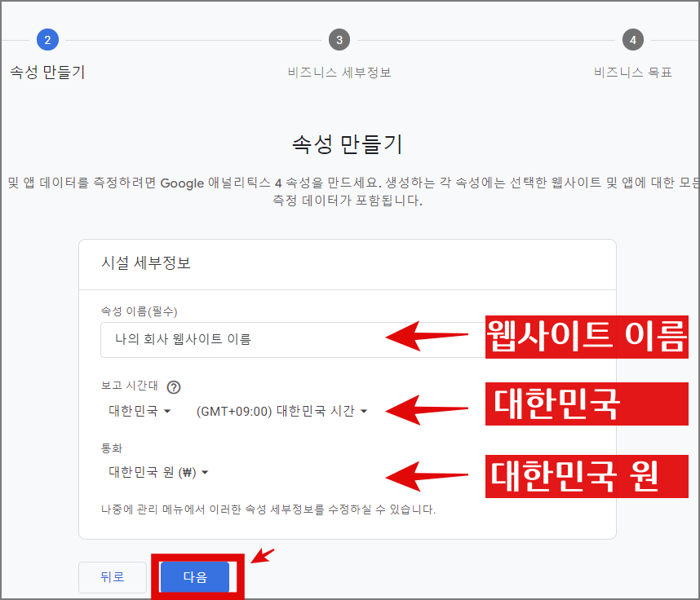Viewport: 700px width, 600px height.
Task: Select the 비즈니스 목표 step label
Action: pos(633,71)
